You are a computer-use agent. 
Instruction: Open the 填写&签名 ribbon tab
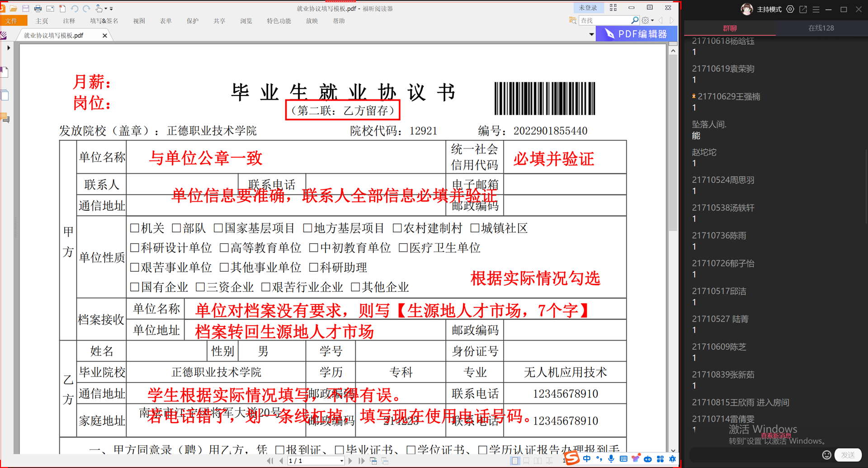[104, 21]
